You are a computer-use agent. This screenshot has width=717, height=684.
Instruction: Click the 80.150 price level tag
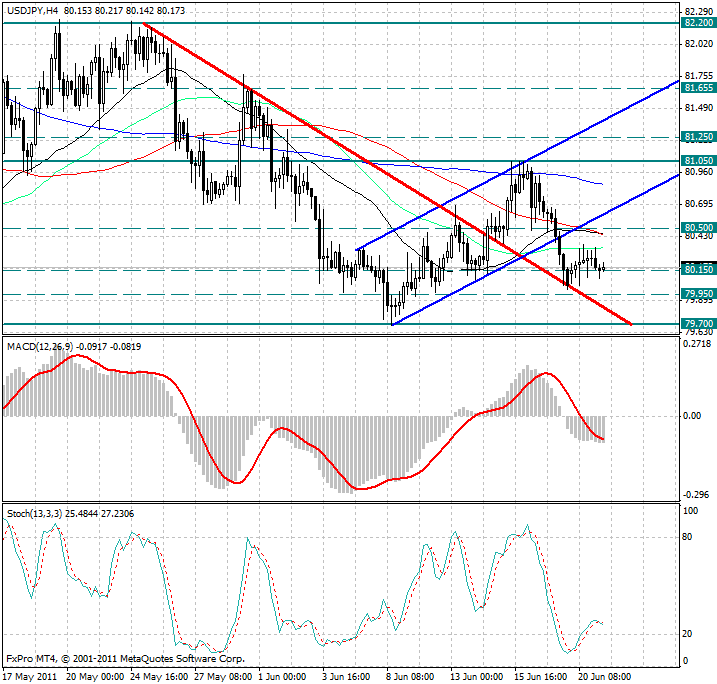tap(697, 270)
